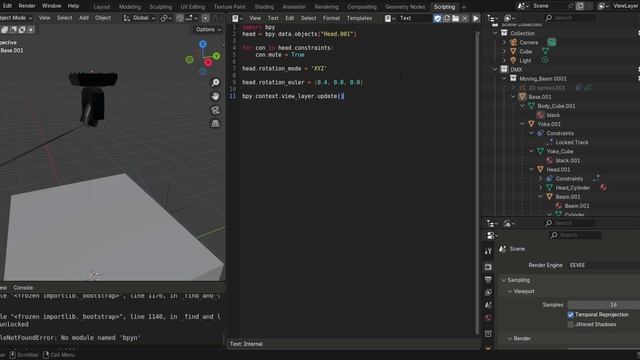Select Head_Cylinder in the outliner

[x=573, y=188]
